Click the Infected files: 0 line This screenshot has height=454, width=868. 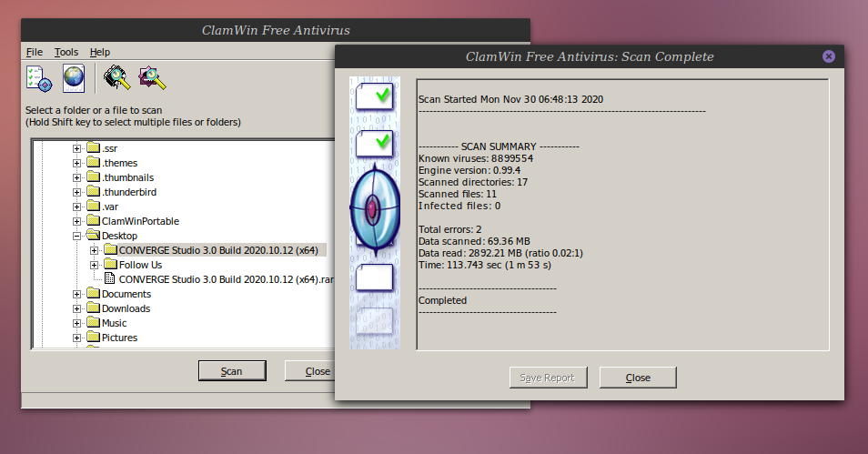click(x=459, y=206)
